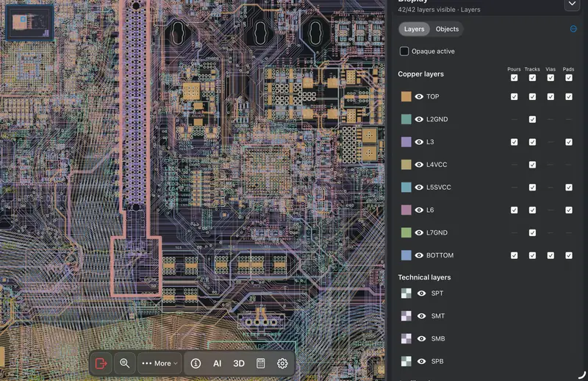Toggle all copper layers Pours checkbox

coord(514,78)
